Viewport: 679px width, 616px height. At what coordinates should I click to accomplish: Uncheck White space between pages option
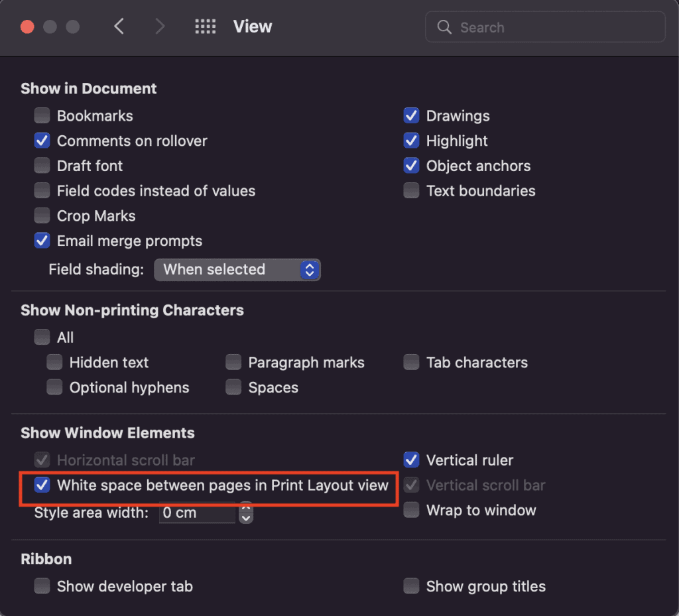pyautogui.click(x=42, y=485)
